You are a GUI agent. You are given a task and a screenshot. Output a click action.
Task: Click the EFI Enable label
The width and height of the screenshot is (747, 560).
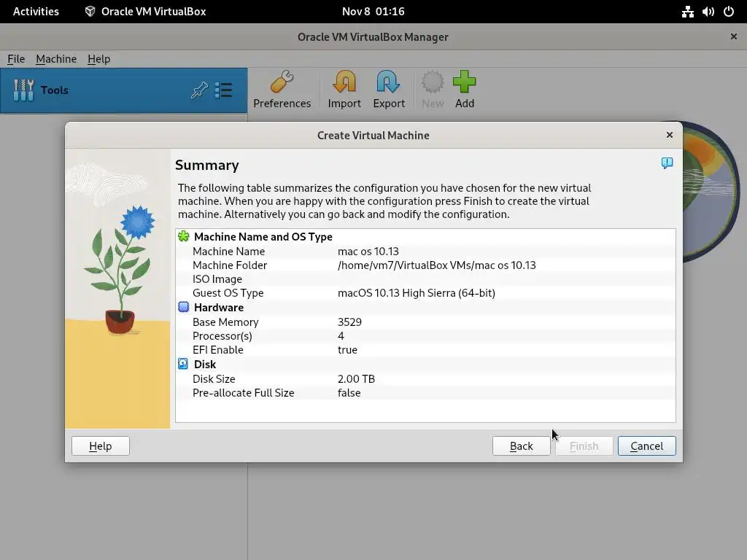click(217, 349)
